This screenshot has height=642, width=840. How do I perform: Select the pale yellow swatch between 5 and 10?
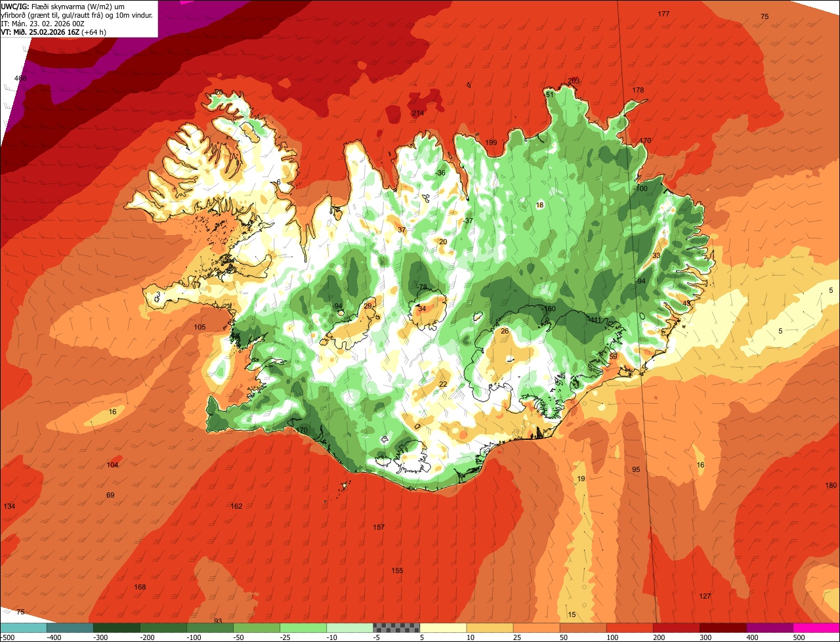click(443, 628)
